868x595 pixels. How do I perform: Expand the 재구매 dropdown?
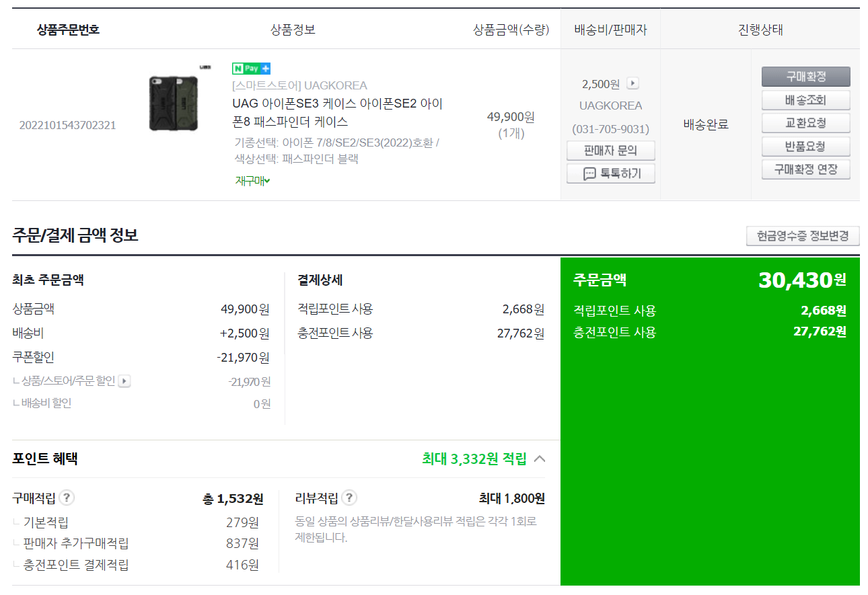[x=253, y=181]
